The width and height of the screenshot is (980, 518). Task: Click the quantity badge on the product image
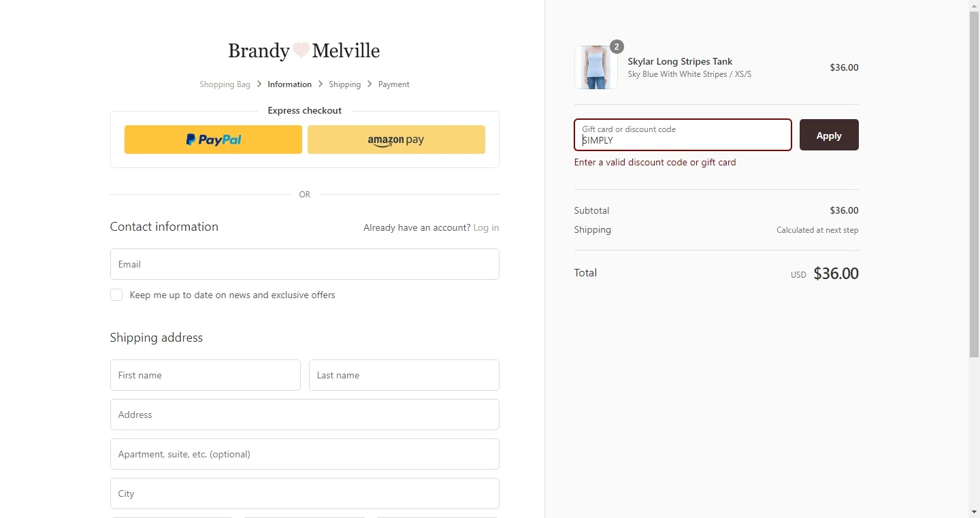pyautogui.click(x=617, y=46)
